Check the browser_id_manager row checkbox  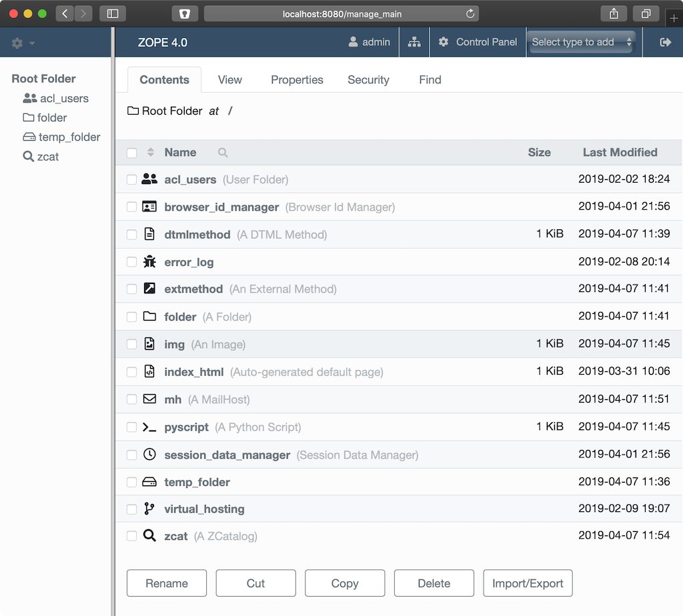click(131, 207)
